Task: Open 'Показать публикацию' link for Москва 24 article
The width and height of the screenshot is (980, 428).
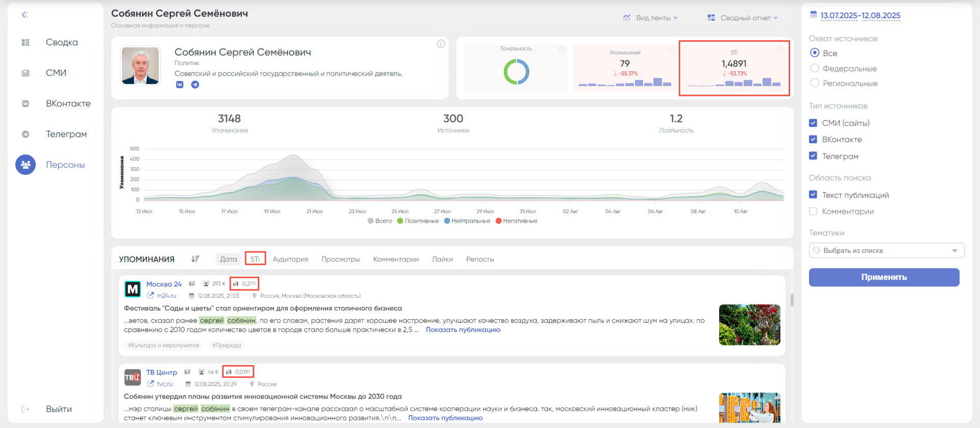Action: pyautogui.click(x=463, y=330)
